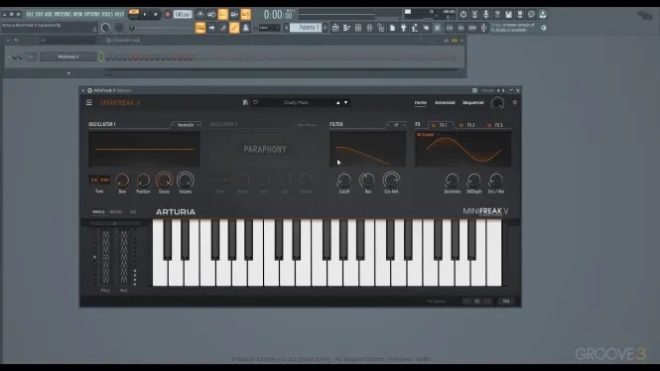Toggle the highlighted countdown-before-recording icon
This screenshot has height=371, width=660.
point(223,14)
